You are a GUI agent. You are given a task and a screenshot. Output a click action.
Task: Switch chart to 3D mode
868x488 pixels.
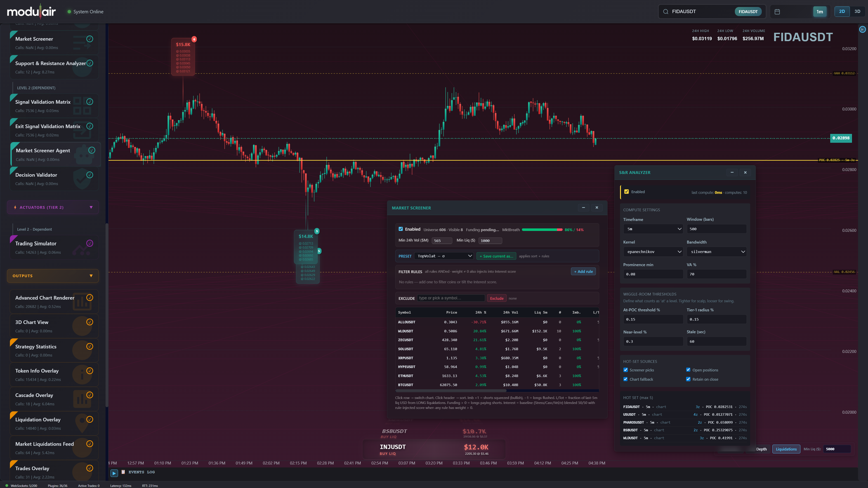click(857, 12)
